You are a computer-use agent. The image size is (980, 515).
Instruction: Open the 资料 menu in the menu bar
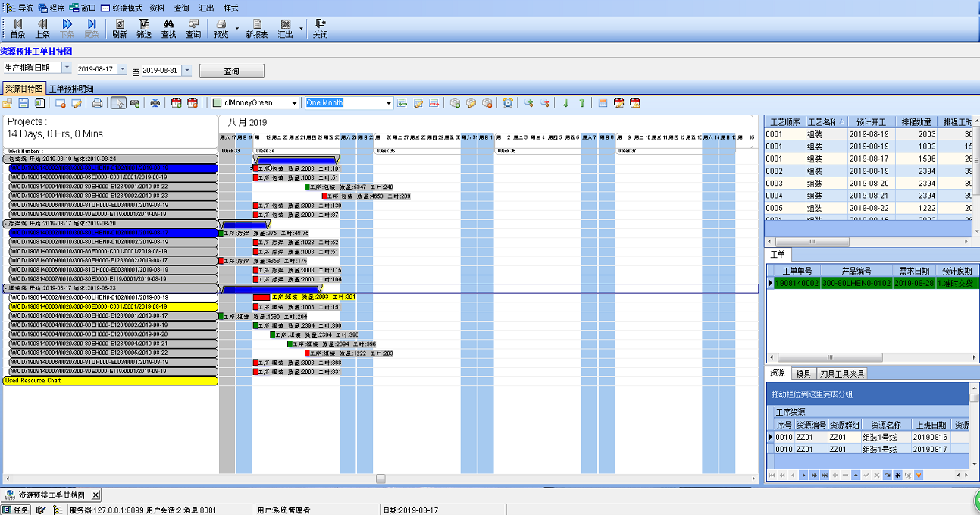pos(157,8)
